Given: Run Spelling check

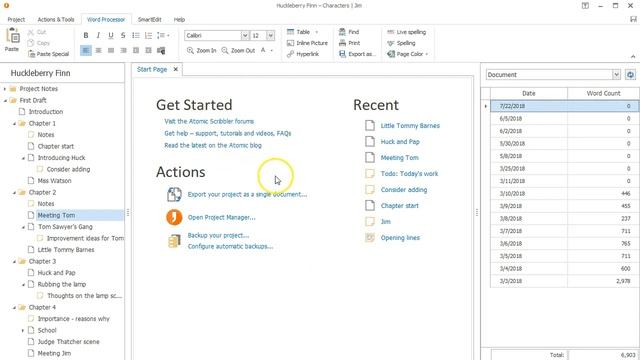Looking at the screenshot, I should 401,43.
